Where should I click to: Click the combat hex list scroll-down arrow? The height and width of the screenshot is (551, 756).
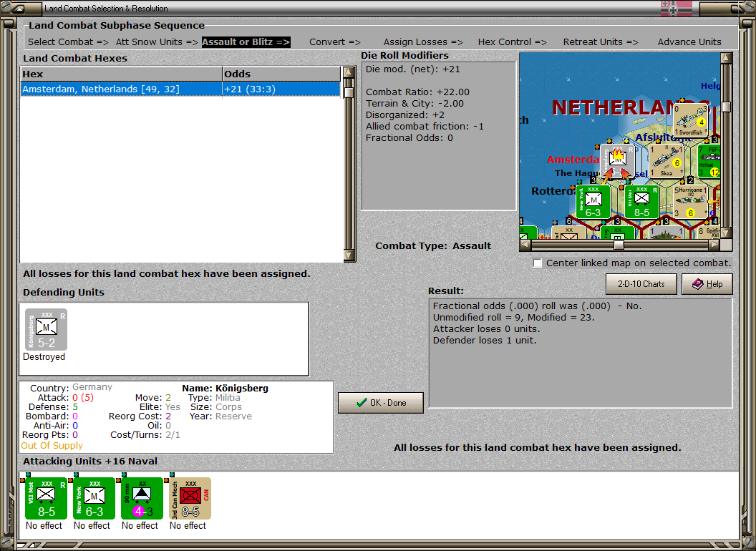pyautogui.click(x=349, y=255)
